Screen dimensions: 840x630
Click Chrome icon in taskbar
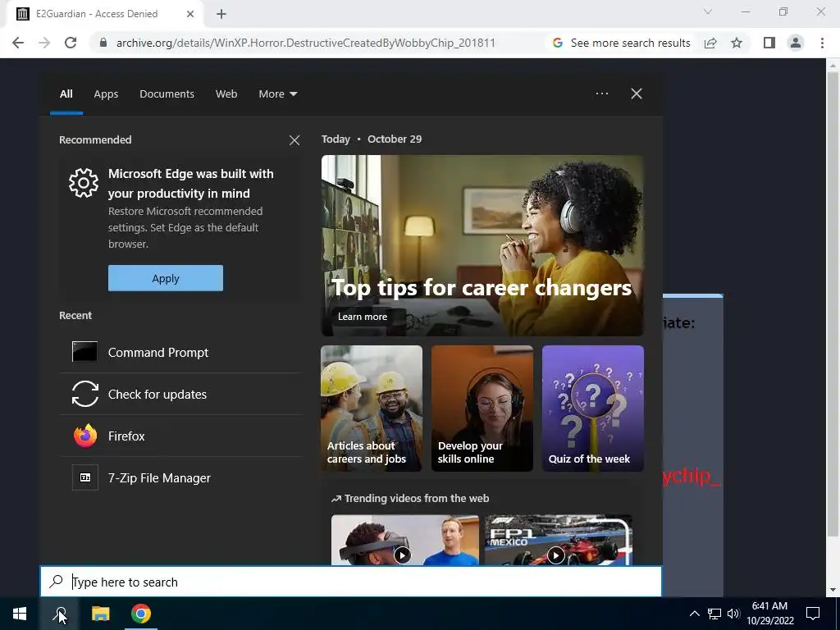click(x=141, y=614)
